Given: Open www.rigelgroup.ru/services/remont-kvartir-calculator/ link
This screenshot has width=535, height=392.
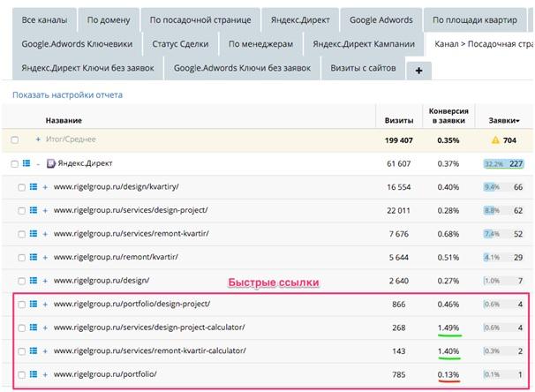Looking at the screenshot, I should 150,351.
